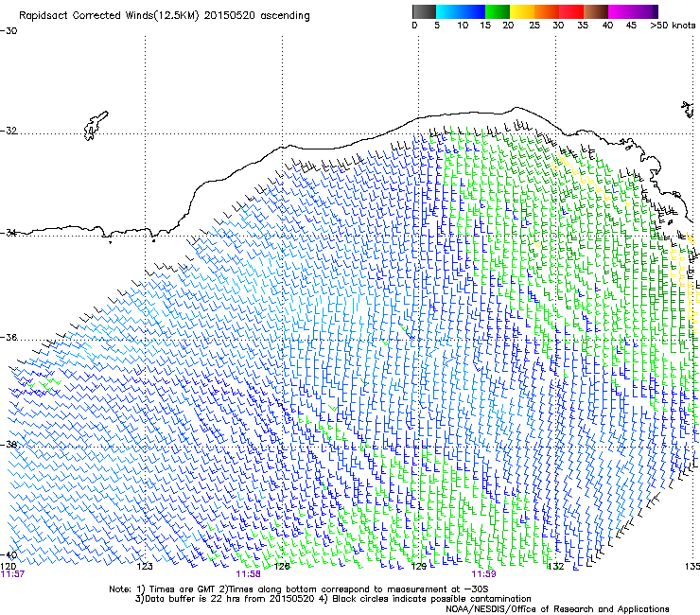Click the legend tick label '15'
The width and height of the screenshot is (700, 615).
485,26
